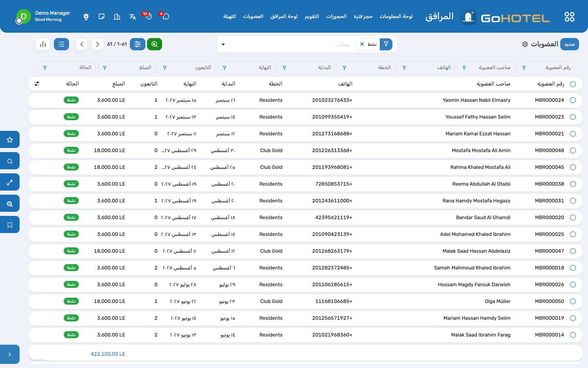Select row MBR000048 checkbox
This screenshot has height=368, width=588.
click(573, 150)
